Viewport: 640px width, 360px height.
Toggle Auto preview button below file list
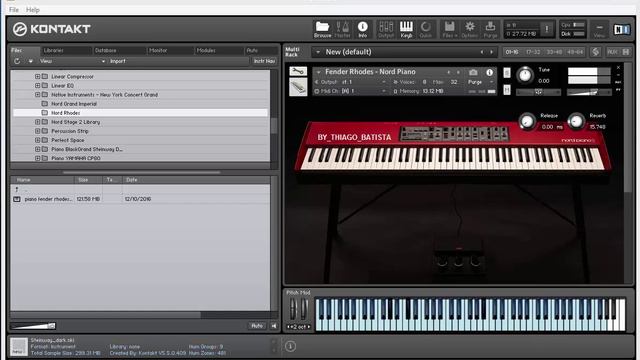257,326
